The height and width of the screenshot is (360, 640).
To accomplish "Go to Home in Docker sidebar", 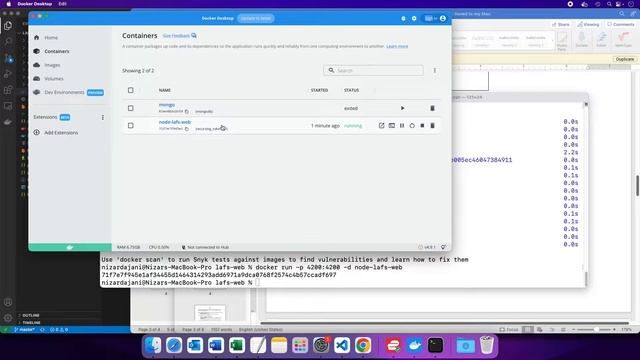I will [x=51, y=38].
